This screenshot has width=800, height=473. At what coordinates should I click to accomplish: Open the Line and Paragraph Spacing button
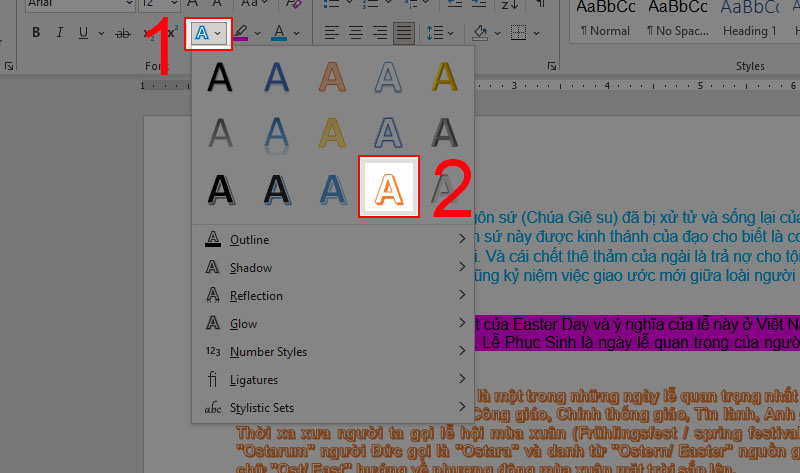click(433, 33)
